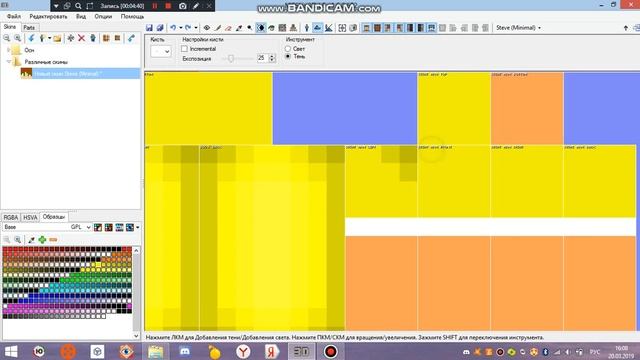Open the Помощь menu
This screenshot has height=360, width=640.
(132, 16)
